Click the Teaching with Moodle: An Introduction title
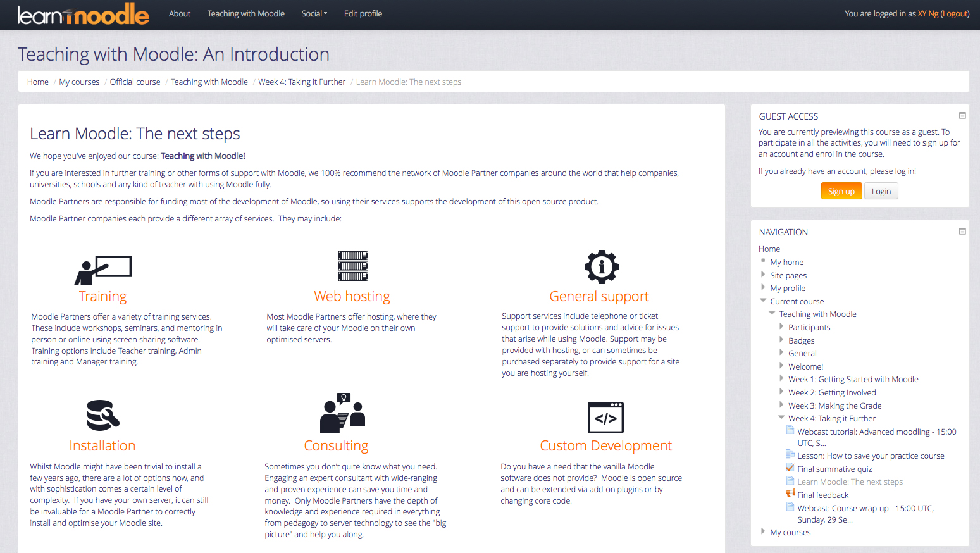The height and width of the screenshot is (553, 980). pyautogui.click(x=173, y=54)
